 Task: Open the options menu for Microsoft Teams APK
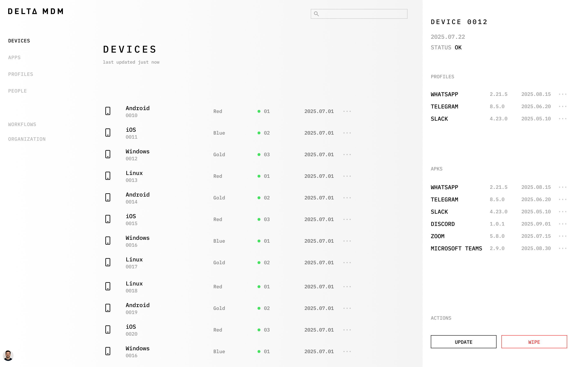tap(562, 248)
